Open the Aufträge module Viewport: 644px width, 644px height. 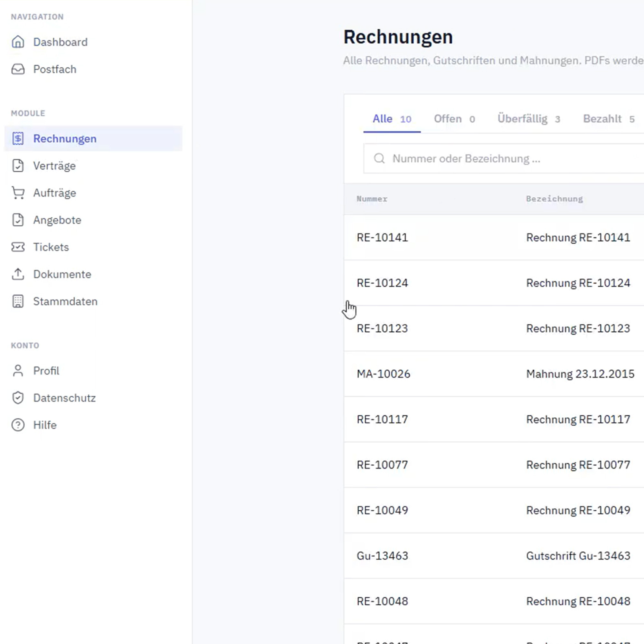55,193
